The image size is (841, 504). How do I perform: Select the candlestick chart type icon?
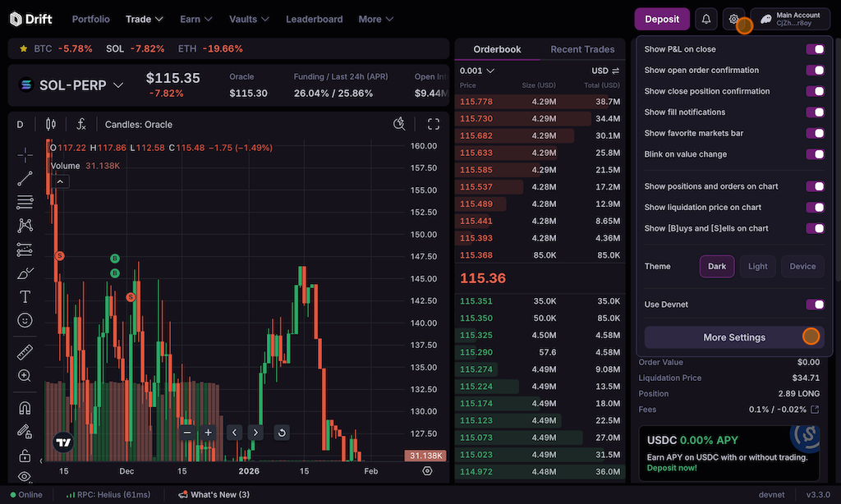point(51,125)
